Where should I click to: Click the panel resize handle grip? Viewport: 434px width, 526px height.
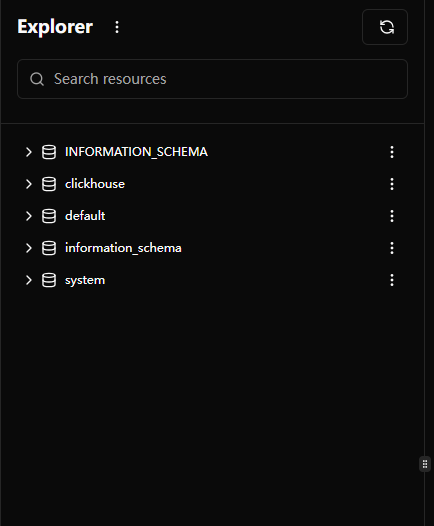(x=425, y=464)
